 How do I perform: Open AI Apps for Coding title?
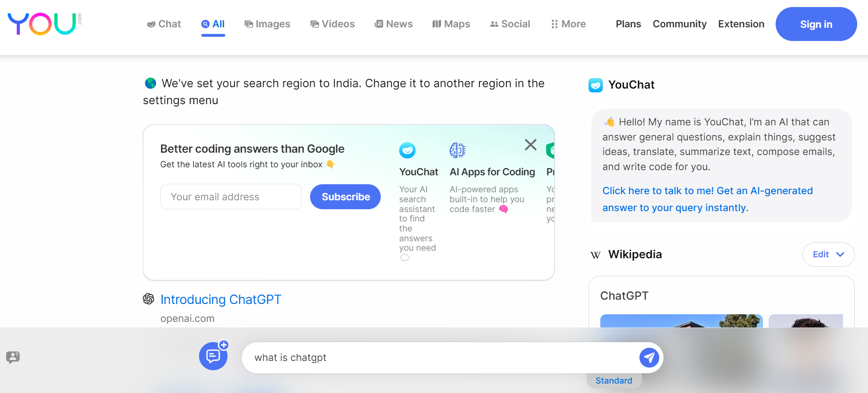click(492, 172)
